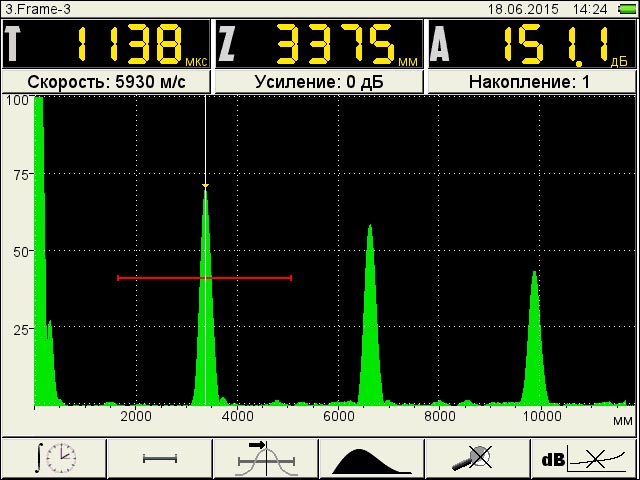Image resolution: width=640 pixels, height=480 pixels.
Task: Click the Z 3375 мм readout
Action: click(x=319, y=44)
